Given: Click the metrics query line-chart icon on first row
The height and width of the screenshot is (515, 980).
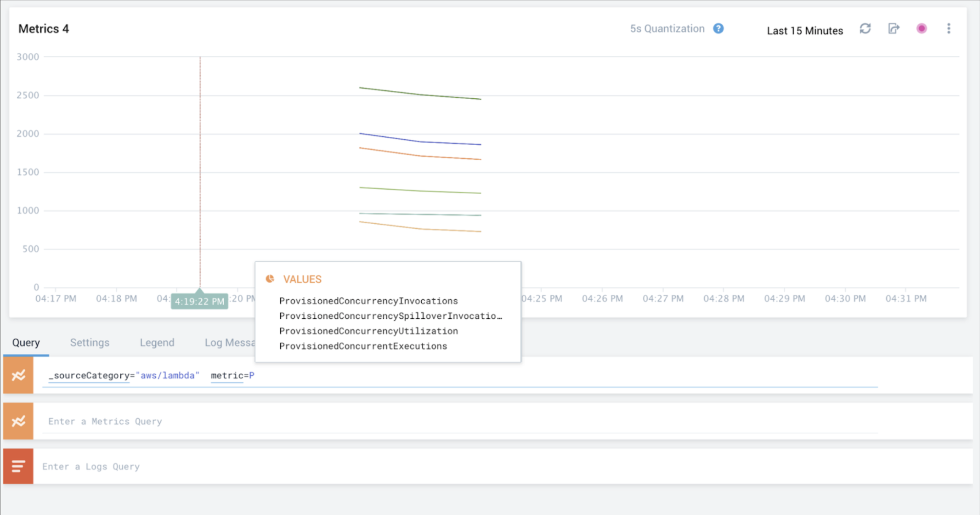Looking at the screenshot, I should click(x=18, y=375).
